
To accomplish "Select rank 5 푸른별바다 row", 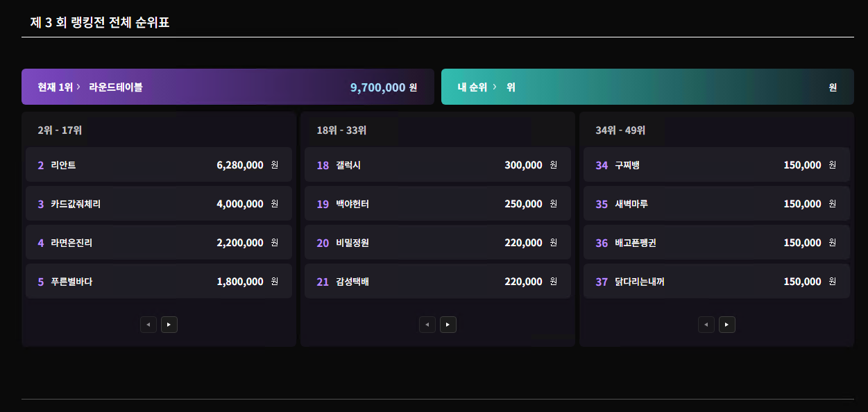I will pyautogui.click(x=159, y=281).
